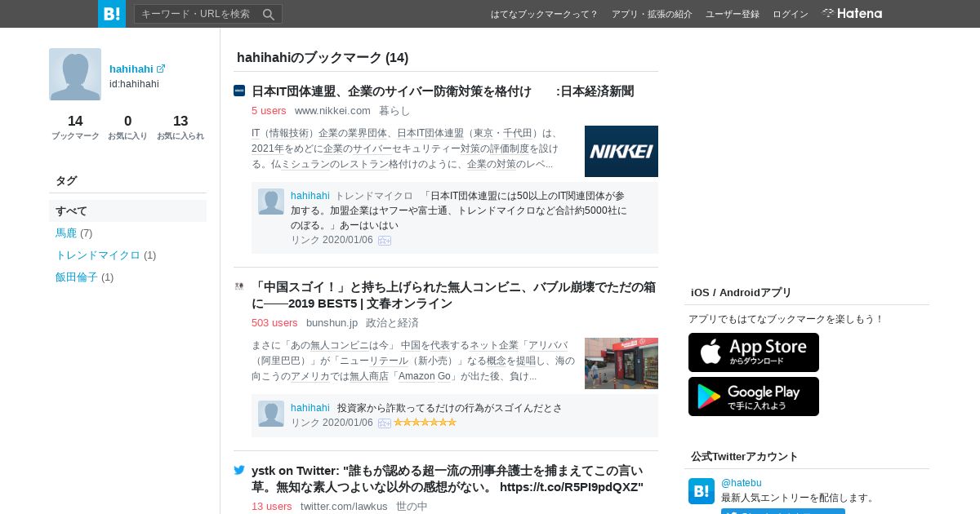Open ユーザー登録 header link
The width and height of the screenshot is (980, 514).
(733, 14)
